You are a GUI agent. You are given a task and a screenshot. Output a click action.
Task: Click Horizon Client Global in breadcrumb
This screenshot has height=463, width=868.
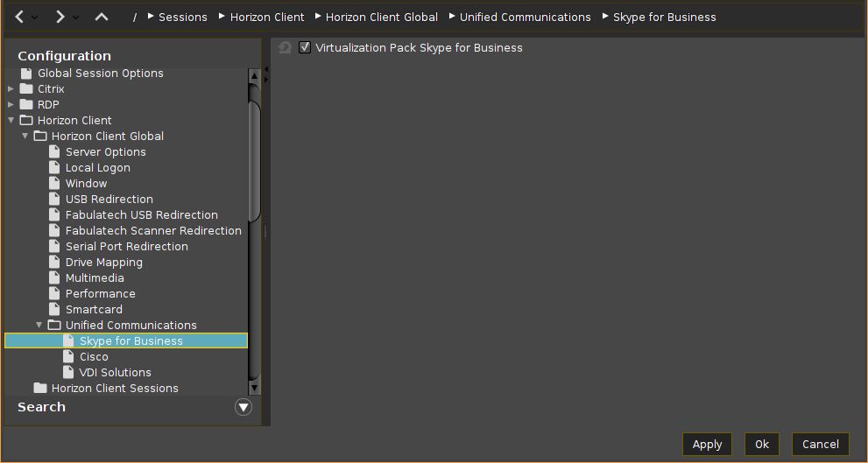[x=381, y=18]
